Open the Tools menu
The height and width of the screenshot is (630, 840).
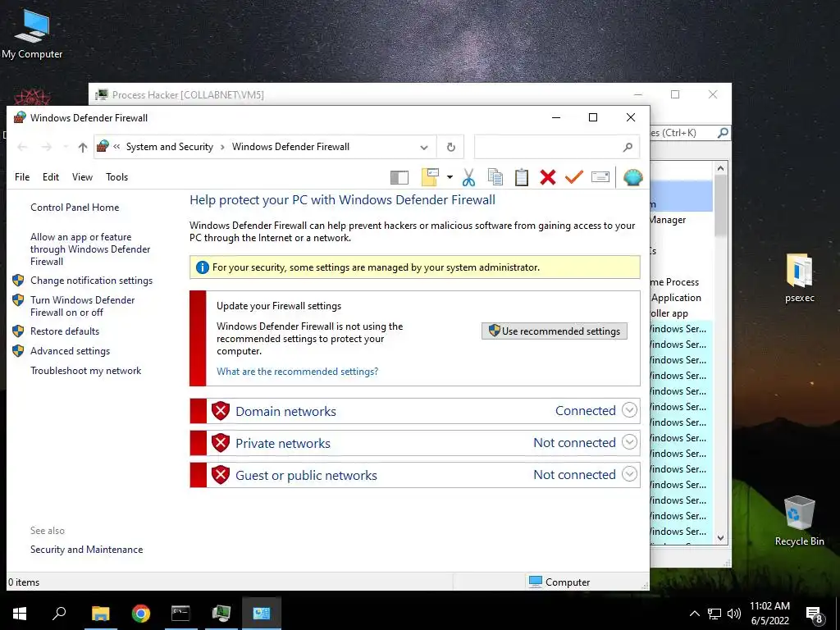pyautogui.click(x=116, y=177)
